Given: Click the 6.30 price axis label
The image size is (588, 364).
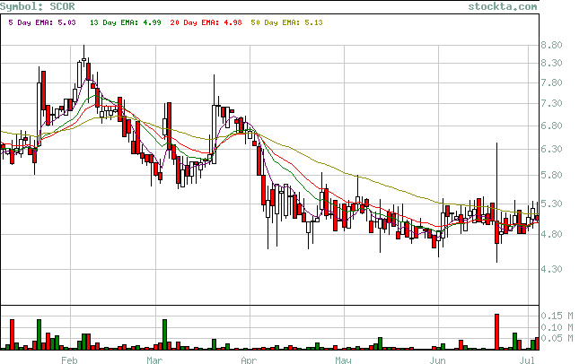Looking at the screenshot, I should pyautogui.click(x=551, y=150).
